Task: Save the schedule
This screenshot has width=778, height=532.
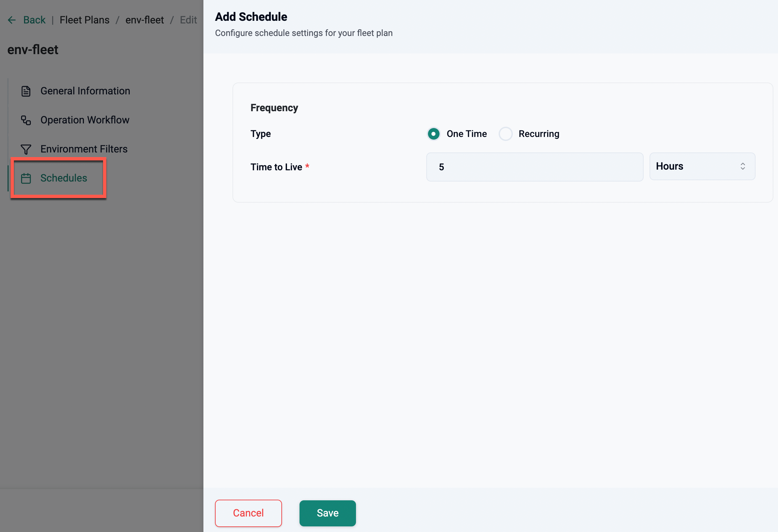Action: [327, 513]
